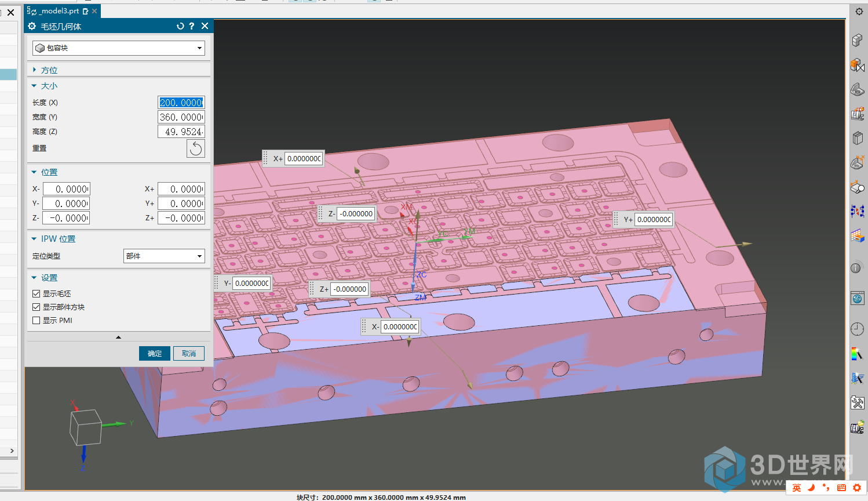Click the collapse-dialog up arrow above 确定

click(119, 337)
